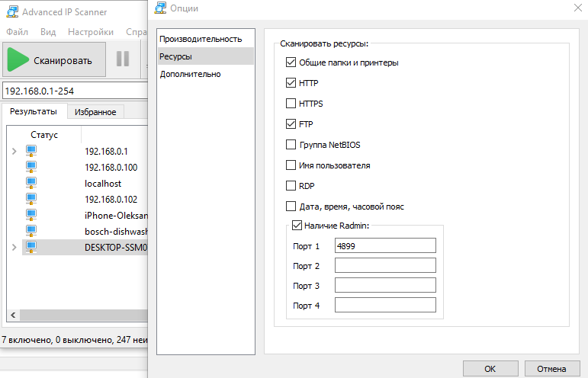
Task: Switch to Избранное tab
Action: [95, 112]
